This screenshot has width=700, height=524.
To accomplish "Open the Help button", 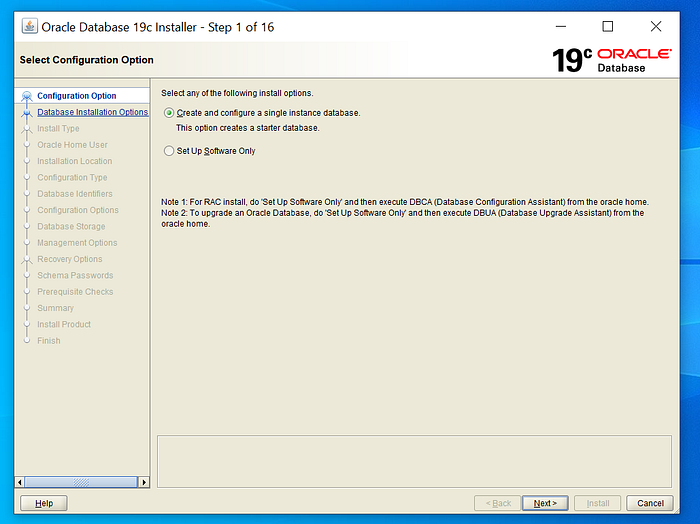I will [x=44, y=503].
